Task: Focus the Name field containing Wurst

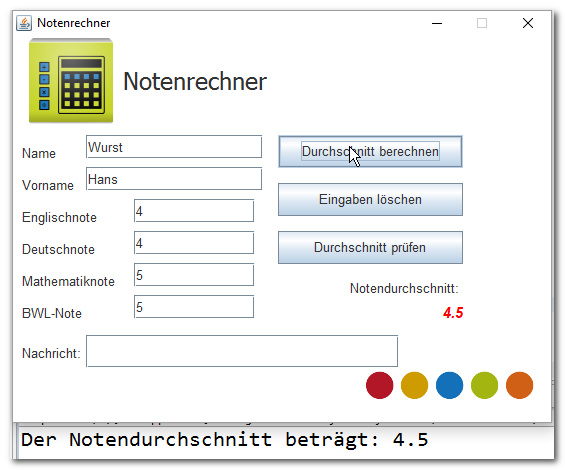Action: 174,147
